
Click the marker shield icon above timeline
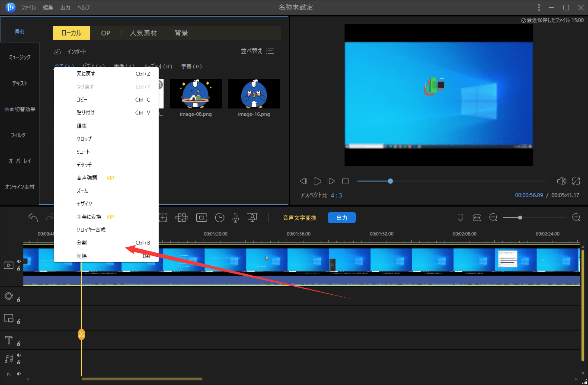(460, 218)
